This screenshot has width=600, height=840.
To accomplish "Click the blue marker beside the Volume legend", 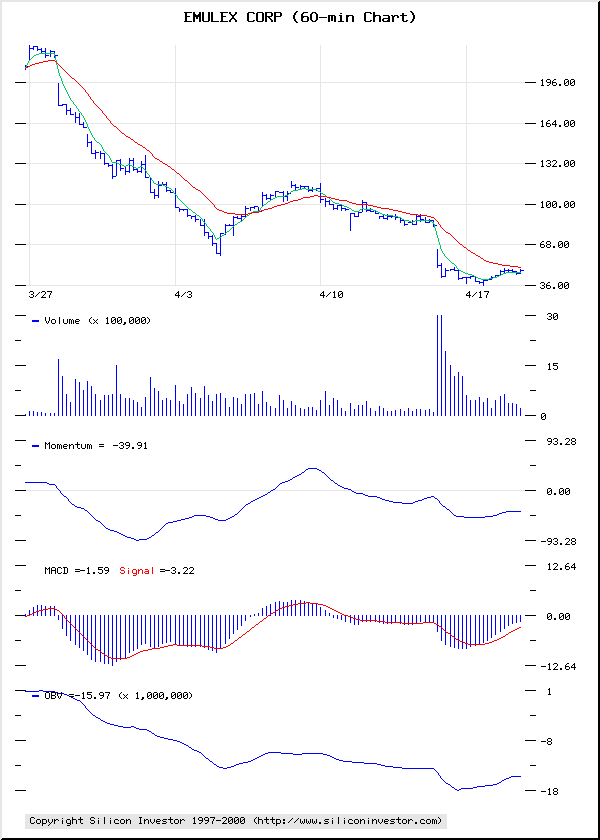I will [36, 321].
